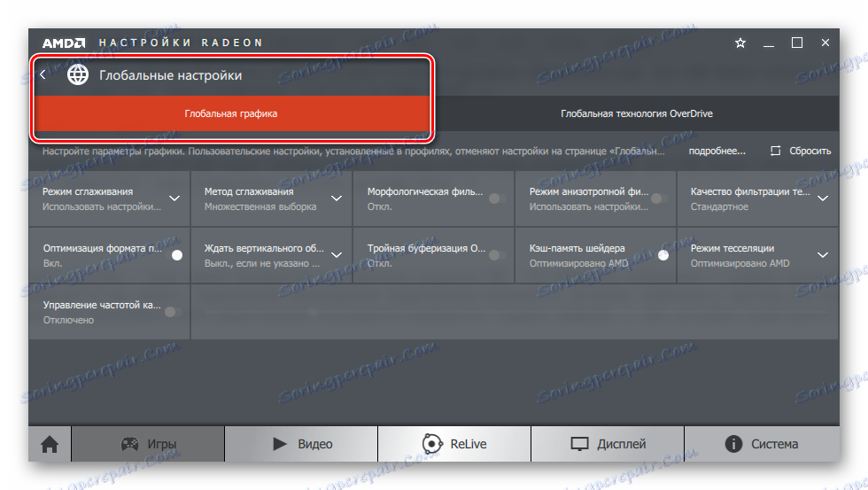Image resolution: width=868 pixels, height=490 pixels.
Task: Select the Глобальная графика tab
Action: tap(231, 113)
